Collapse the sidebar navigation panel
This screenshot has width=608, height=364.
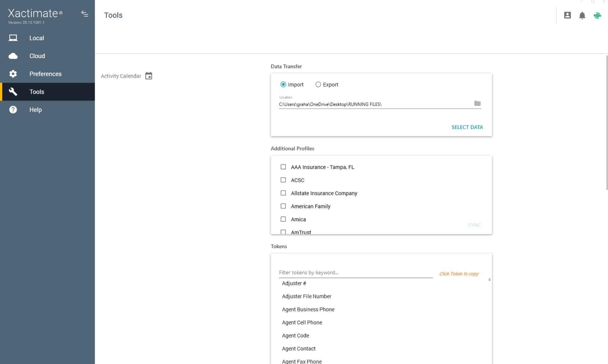point(85,14)
